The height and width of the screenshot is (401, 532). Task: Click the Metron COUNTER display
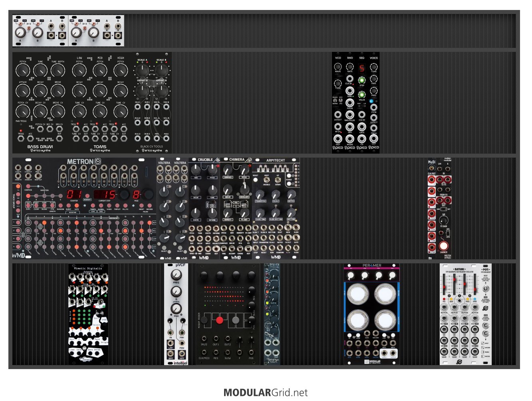coord(74,194)
